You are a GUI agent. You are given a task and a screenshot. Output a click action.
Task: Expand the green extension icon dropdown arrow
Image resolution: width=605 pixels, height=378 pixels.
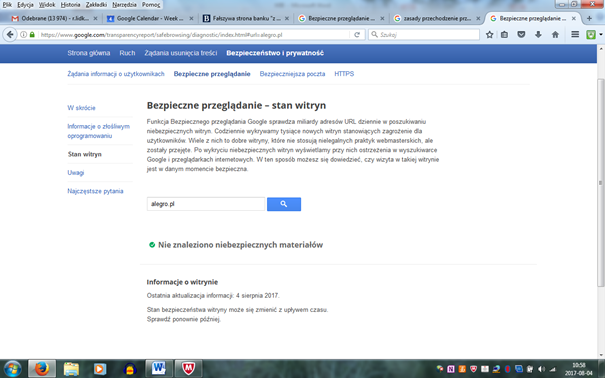coord(601,35)
